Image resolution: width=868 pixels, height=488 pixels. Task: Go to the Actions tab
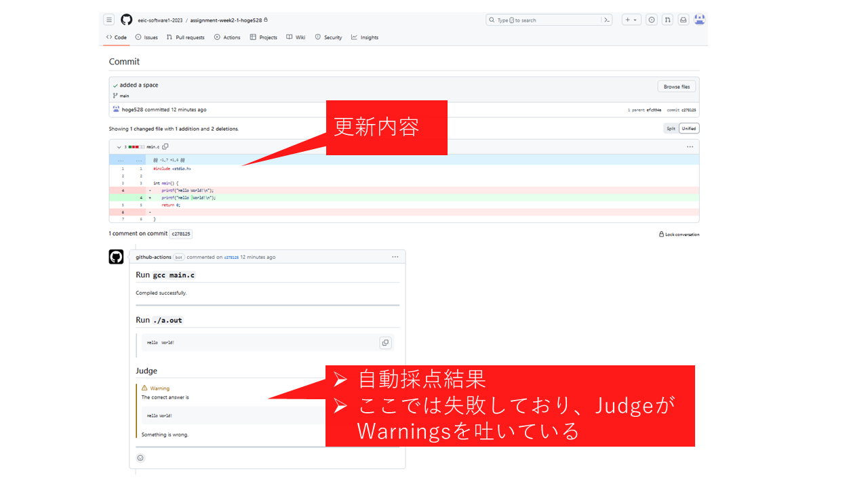[x=227, y=37]
